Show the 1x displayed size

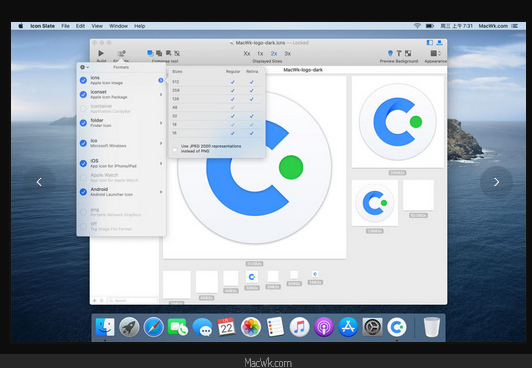pos(260,54)
